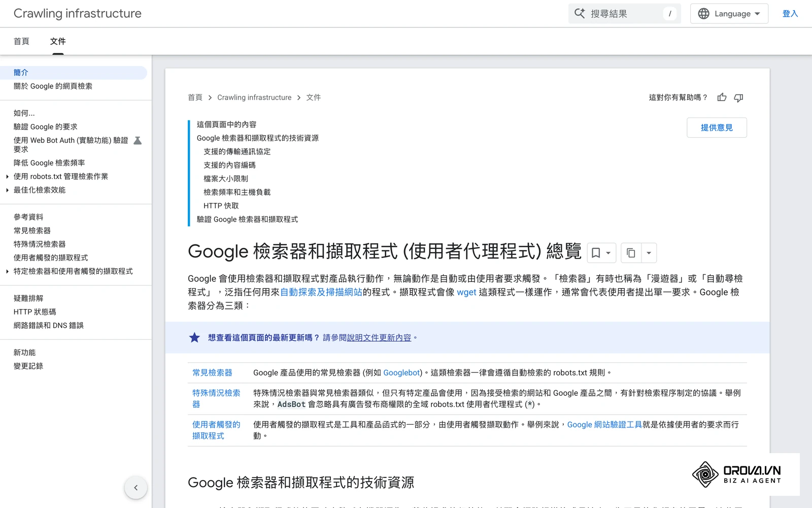
Task: Click the thumbs up helpful icon
Action: (x=722, y=98)
